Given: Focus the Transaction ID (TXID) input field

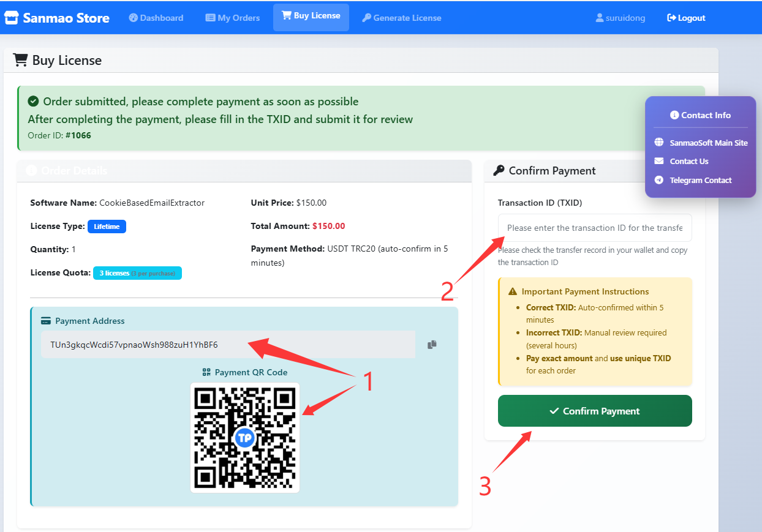Looking at the screenshot, I should point(594,228).
